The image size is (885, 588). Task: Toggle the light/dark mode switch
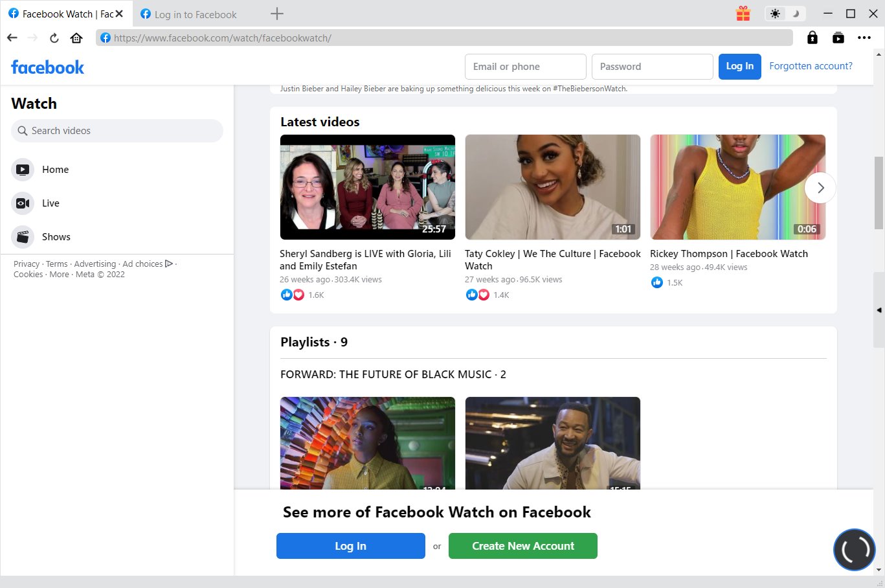[x=785, y=14]
